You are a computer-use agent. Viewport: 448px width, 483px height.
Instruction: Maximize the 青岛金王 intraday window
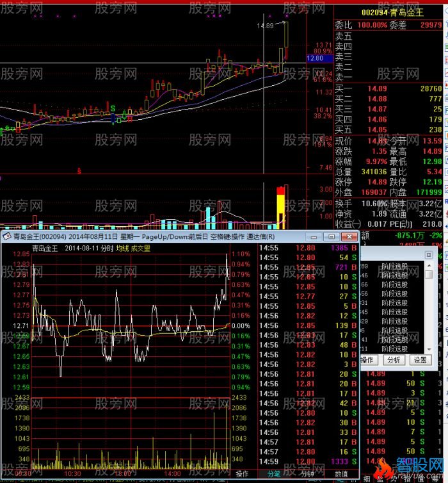(x=332, y=236)
